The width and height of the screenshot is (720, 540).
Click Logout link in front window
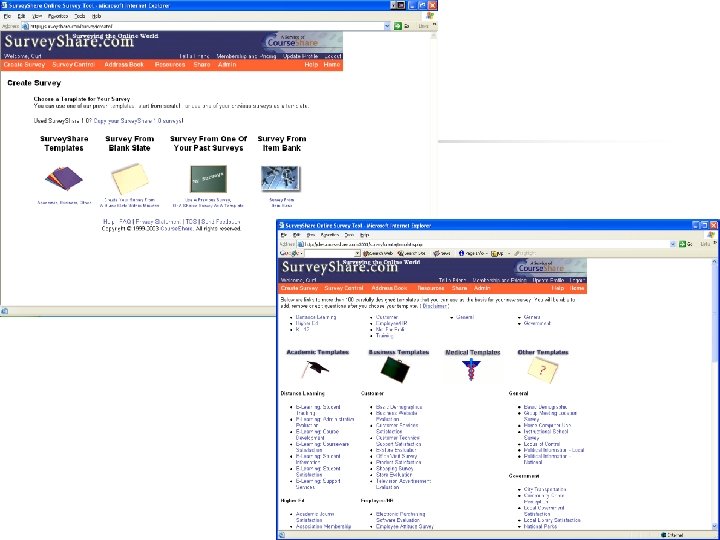(x=577, y=280)
